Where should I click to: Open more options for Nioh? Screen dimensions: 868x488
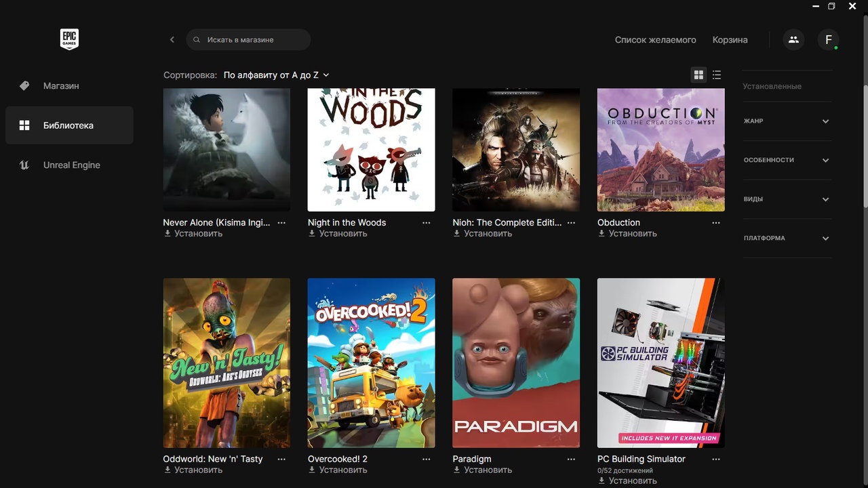click(571, 222)
